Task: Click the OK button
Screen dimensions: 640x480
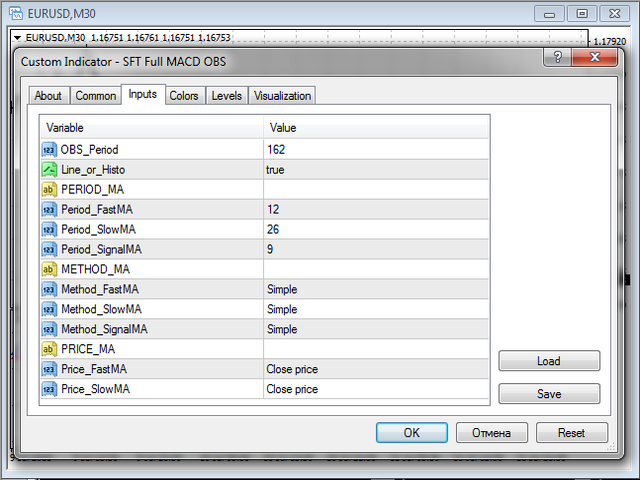Action: pyautogui.click(x=411, y=433)
